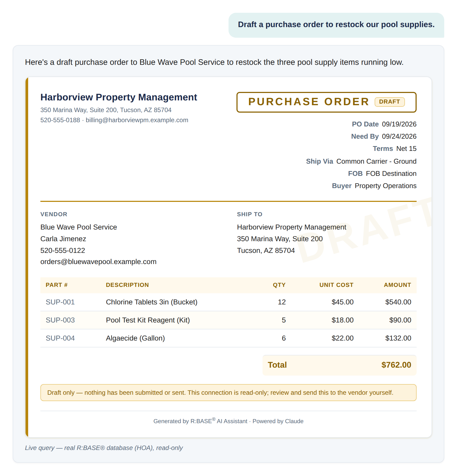Click the Terms value Net 15
Viewport: 457px width, 476px height.
[x=406, y=148]
